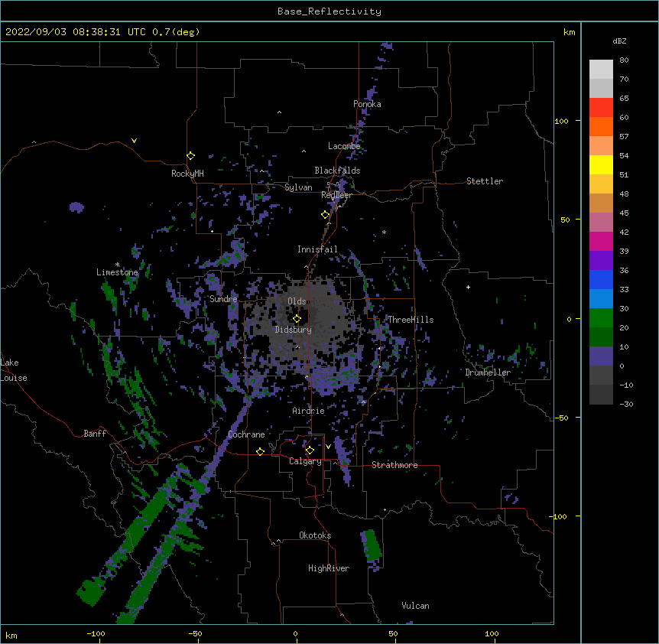Click the Calgary city label

305,461
